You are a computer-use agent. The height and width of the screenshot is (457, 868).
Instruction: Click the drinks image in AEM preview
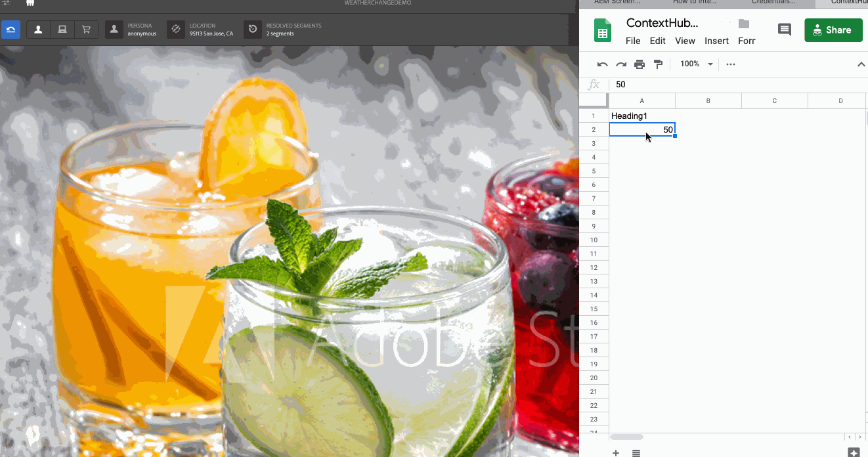[x=289, y=251]
